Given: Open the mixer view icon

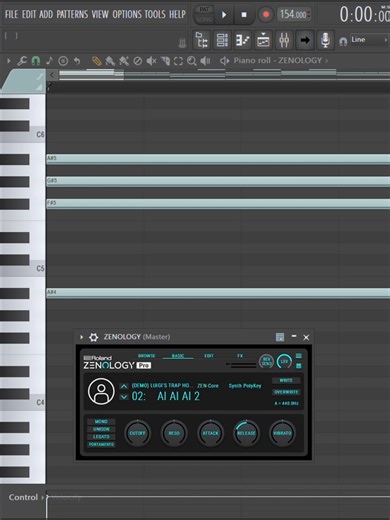Looking at the screenshot, I should (x=284, y=40).
